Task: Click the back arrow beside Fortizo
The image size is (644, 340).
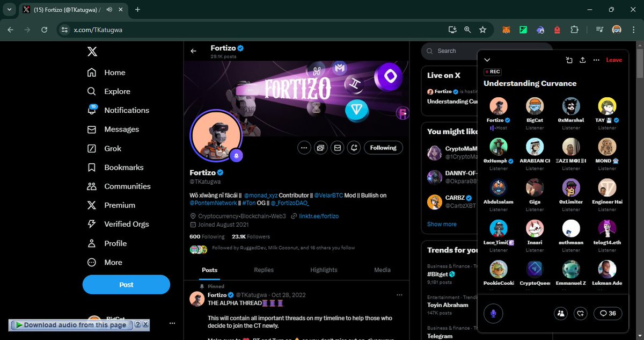Action: (194, 51)
